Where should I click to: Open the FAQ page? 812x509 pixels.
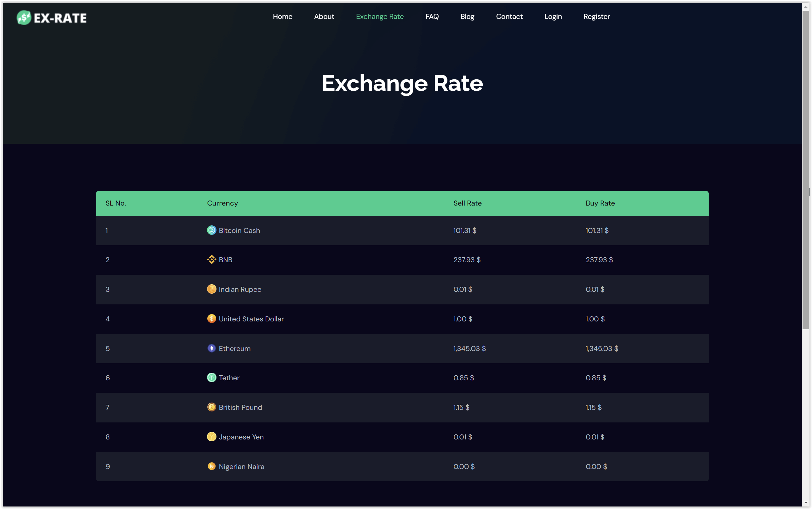coord(432,16)
